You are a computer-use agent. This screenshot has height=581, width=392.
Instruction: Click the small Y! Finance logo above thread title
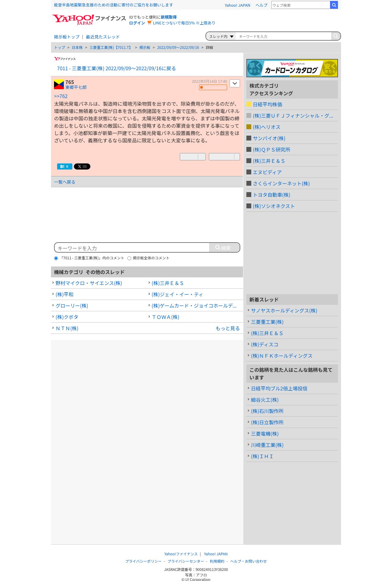65,59
